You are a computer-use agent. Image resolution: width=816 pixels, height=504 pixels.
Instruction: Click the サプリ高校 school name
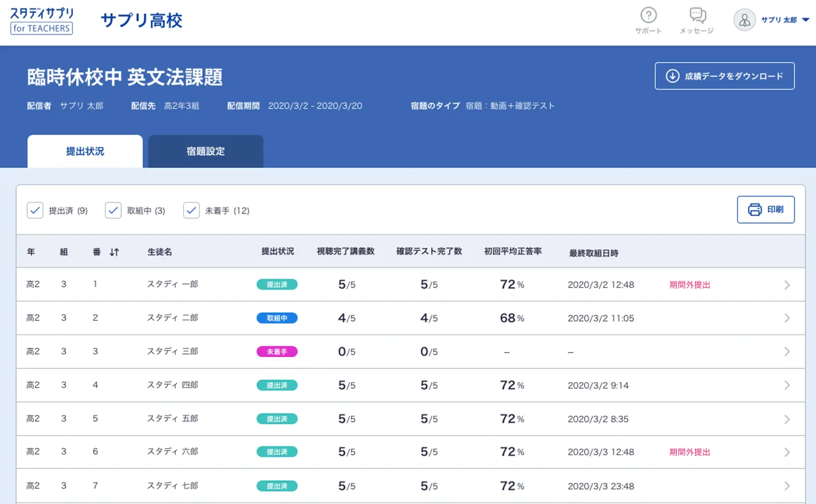pyautogui.click(x=141, y=20)
